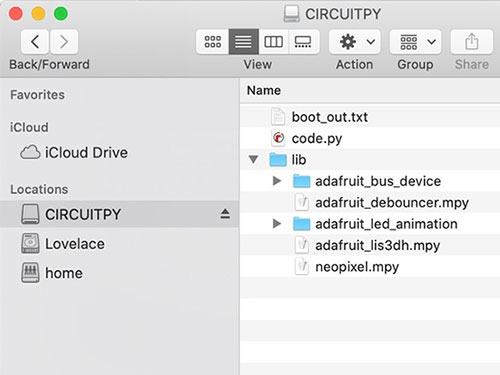Select the Lovelace disk icon
The image size is (500, 375).
click(x=30, y=243)
